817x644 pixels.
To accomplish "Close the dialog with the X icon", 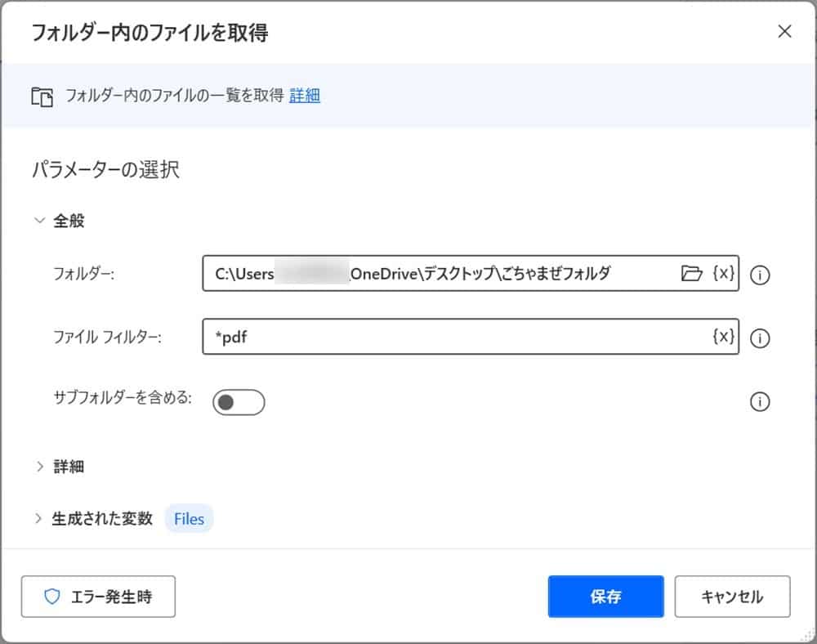I will (x=784, y=31).
